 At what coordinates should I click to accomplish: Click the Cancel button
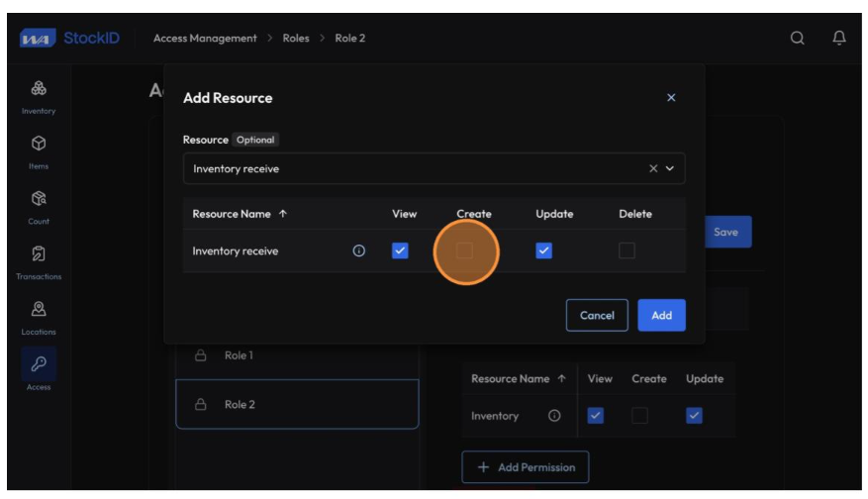(597, 315)
